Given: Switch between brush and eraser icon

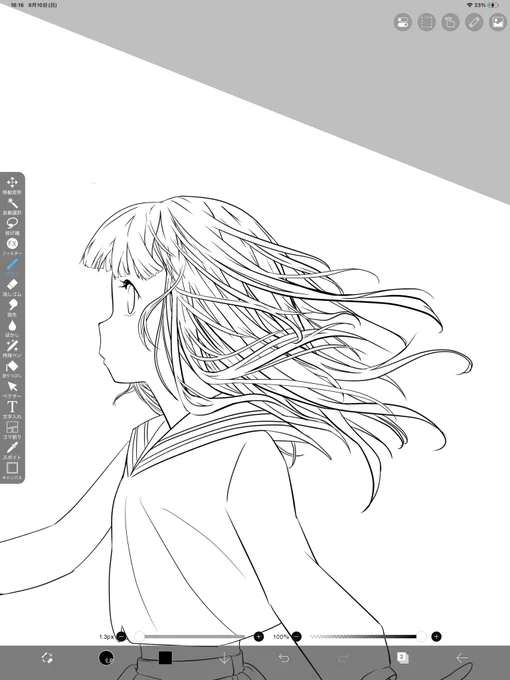Looking at the screenshot, I should [47, 658].
